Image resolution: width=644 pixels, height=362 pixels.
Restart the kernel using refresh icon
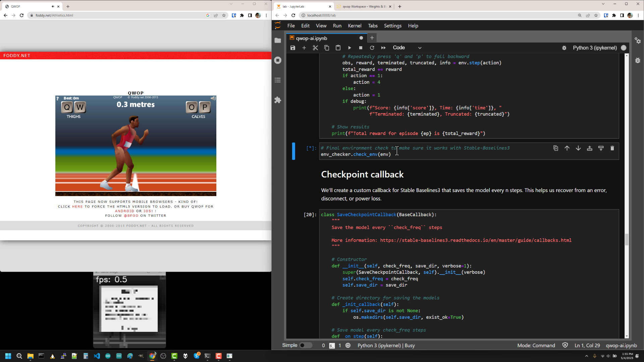(x=372, y=48)
